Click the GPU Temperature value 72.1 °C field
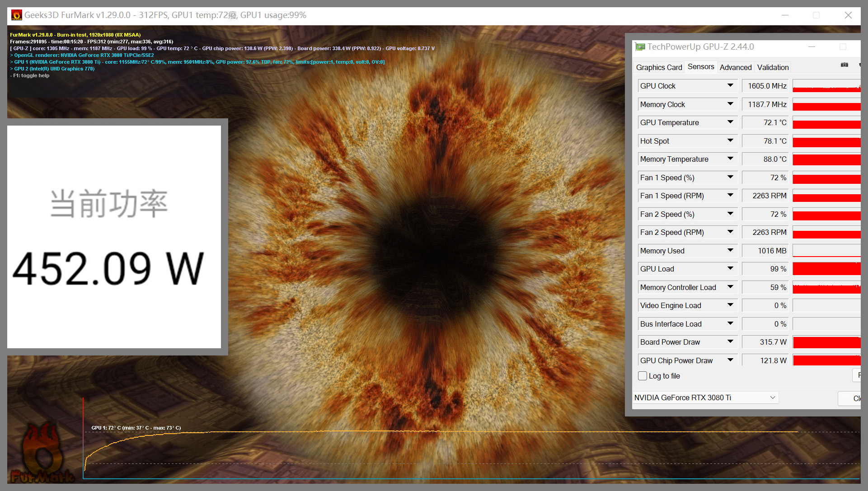Viewport: 868px width, 491px height. click(765, 122)
